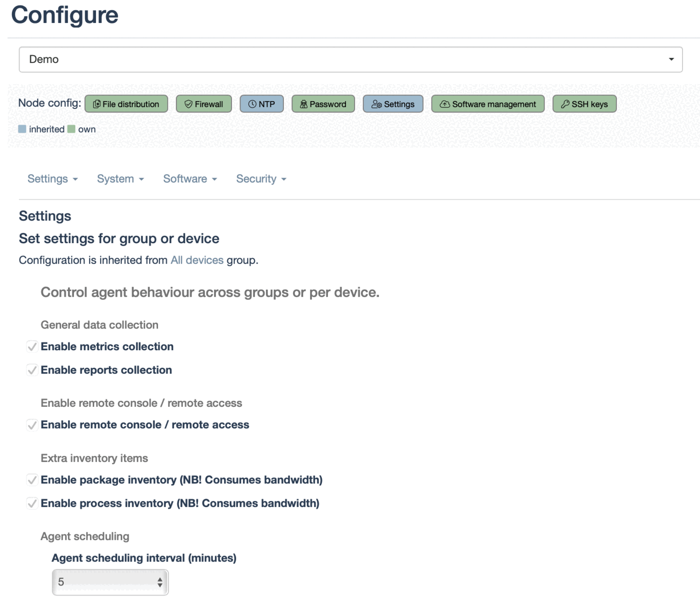This screenshot has width=700, height=604.
Task: Open the System menu
Action: coord(120,179)
